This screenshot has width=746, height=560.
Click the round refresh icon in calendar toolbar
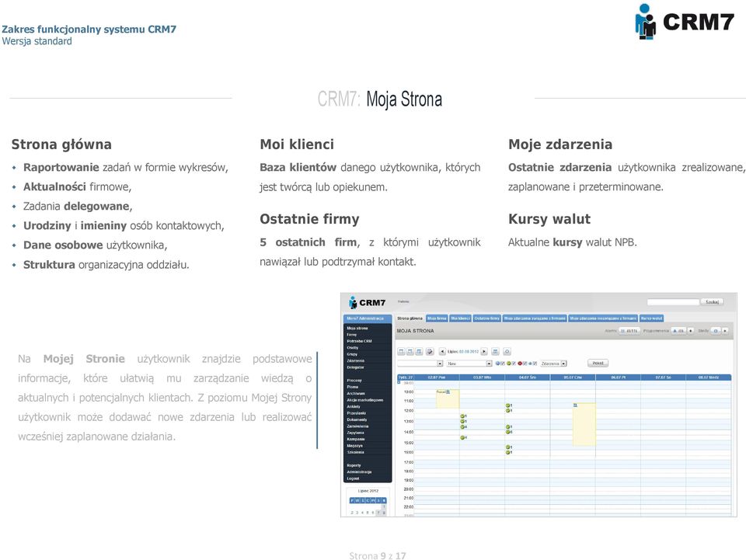[507, 352]
